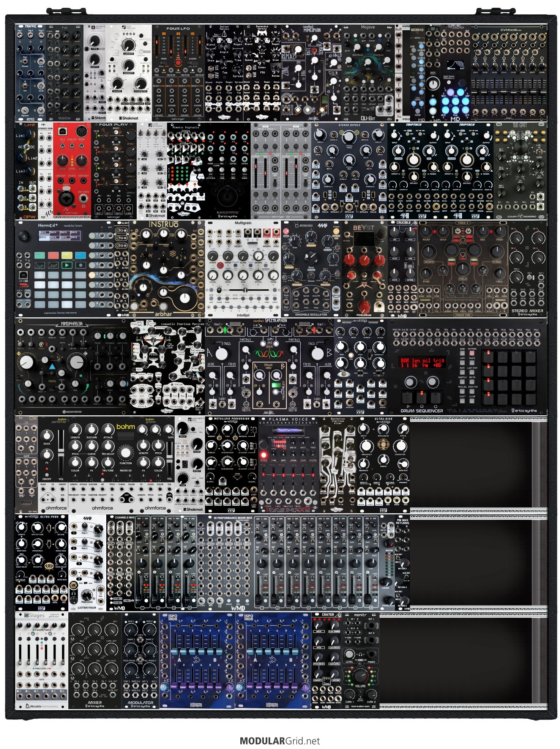Select the Entity Ultra-Perc module
Screen dimensions: 560x749
point(42,562)
